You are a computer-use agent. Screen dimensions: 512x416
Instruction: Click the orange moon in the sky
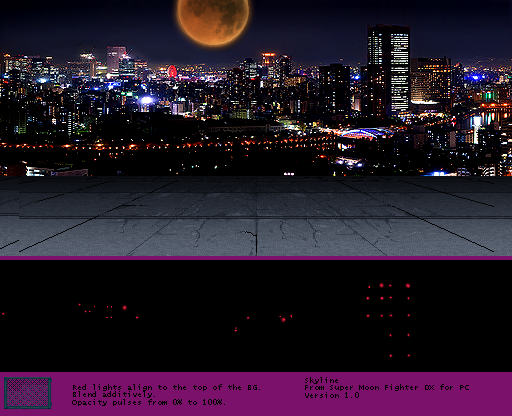[213, 22]
